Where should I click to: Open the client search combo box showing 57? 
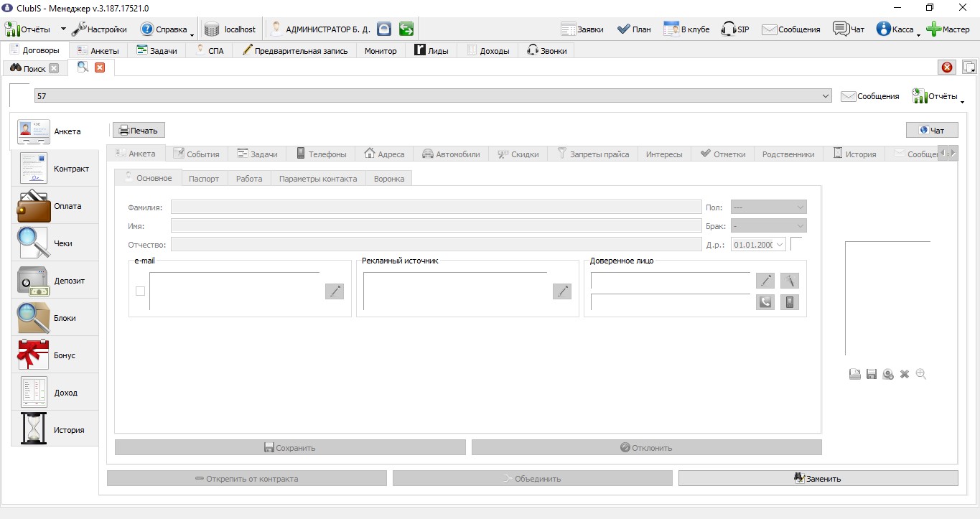click(x=433, y=95)
